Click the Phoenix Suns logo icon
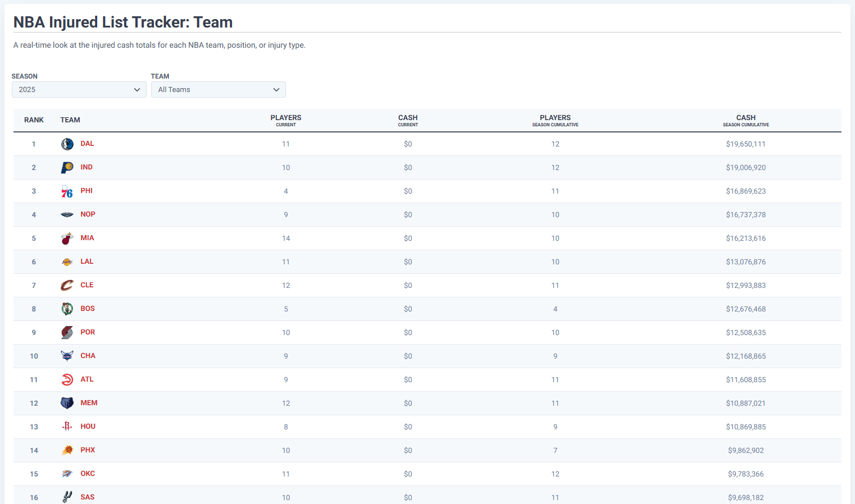This screenshot has height=504, width=855. click(x=67, y=451)
